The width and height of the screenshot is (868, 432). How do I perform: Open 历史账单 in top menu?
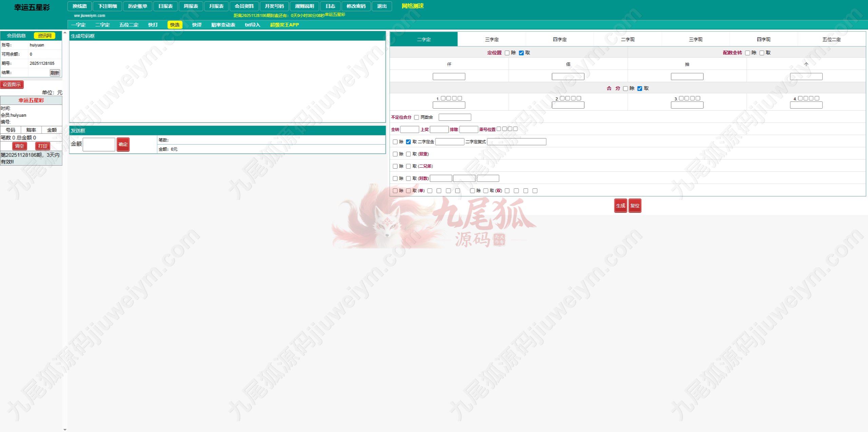[137, 6]
